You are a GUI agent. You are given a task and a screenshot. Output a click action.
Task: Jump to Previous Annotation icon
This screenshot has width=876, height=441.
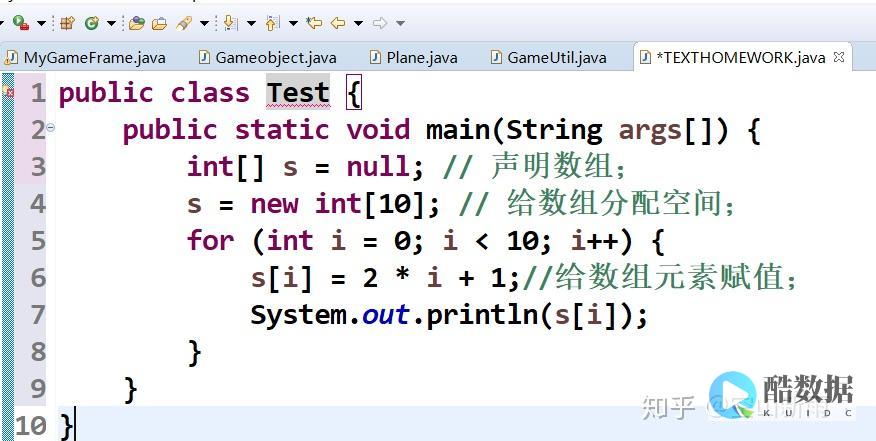pos(272,23)
